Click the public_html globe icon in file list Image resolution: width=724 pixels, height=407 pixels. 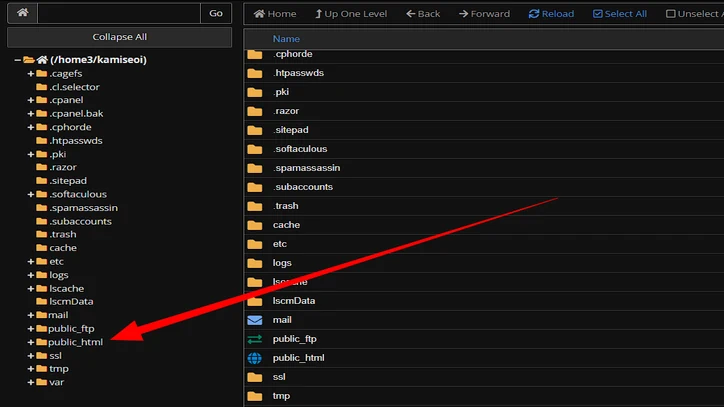[x=254, y=358]
